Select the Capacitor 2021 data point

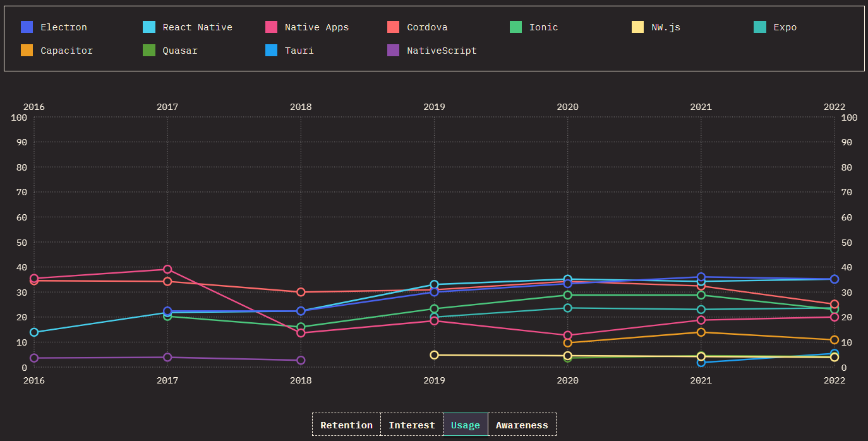tap(701, 332)
